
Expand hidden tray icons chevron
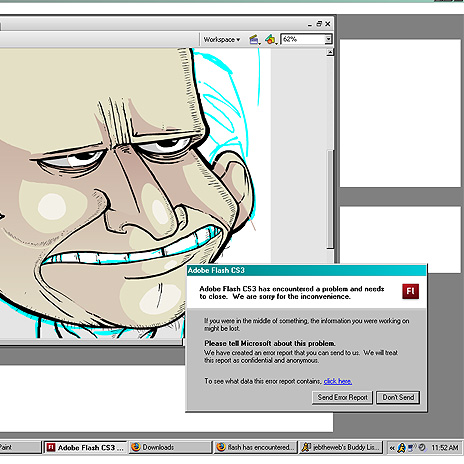click(392, 448)
